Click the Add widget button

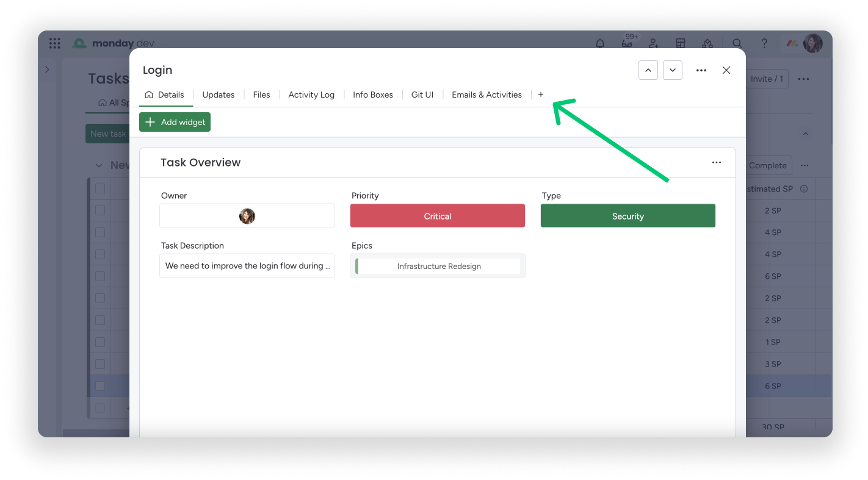pyautogui.click(x=175, y=122)
